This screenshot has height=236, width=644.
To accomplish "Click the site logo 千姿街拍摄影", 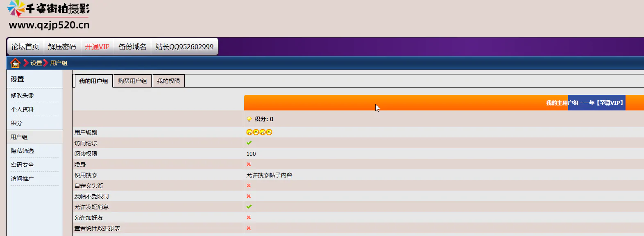I will (x=48, y=9).
